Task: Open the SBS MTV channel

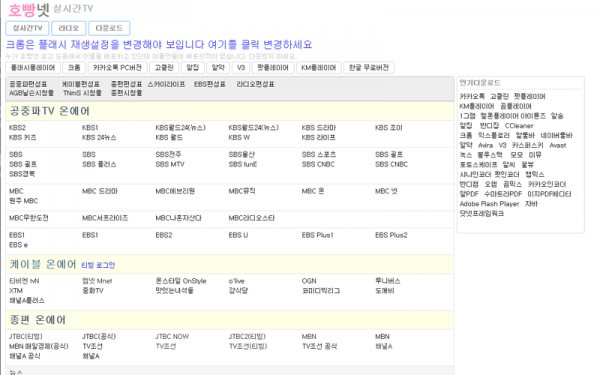Action: 170,164
